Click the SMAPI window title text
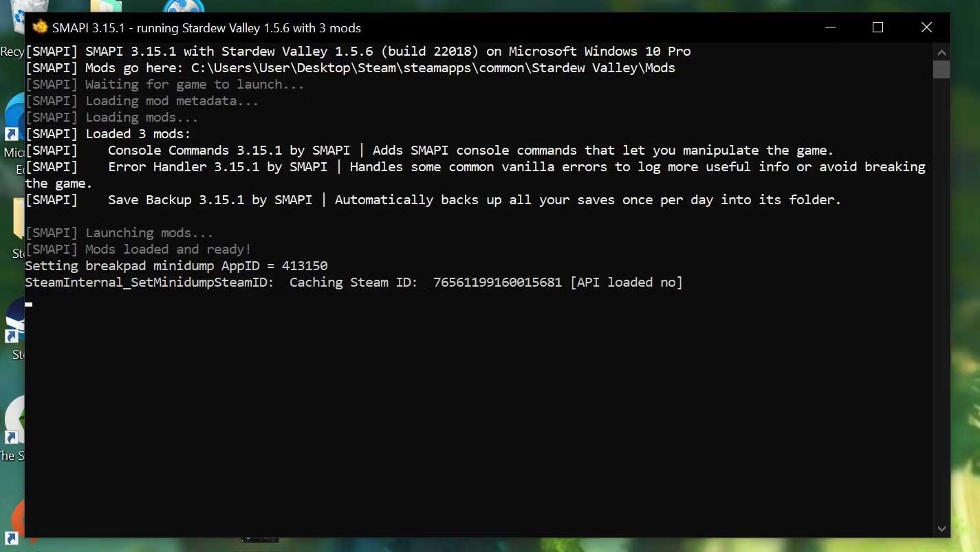 click(206, 28)
